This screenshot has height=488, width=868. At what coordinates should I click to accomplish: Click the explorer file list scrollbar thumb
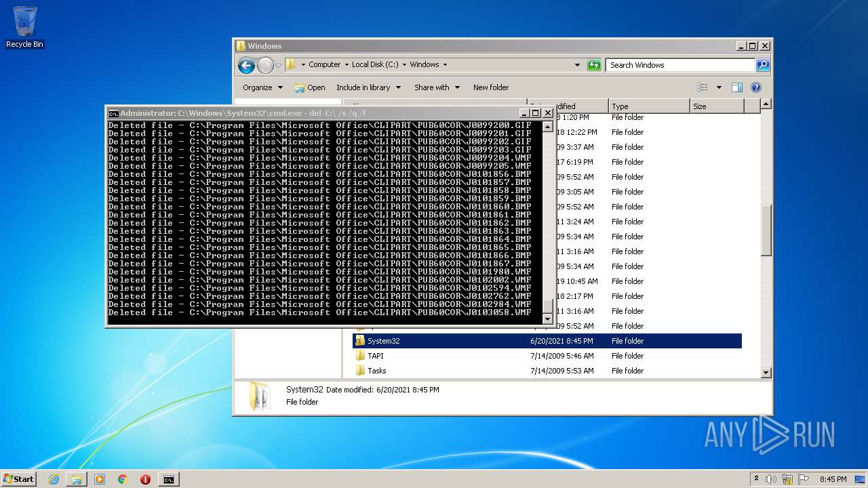click(766, 230)
